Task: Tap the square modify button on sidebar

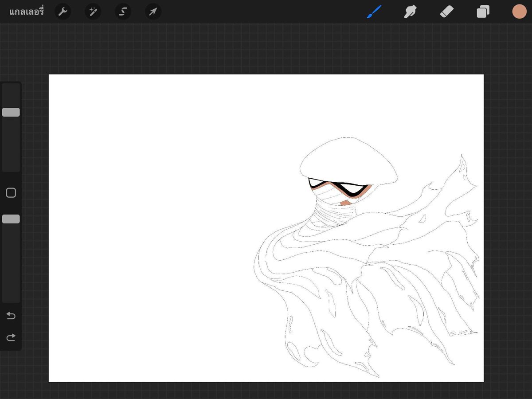Action: [x=11, y=193]
